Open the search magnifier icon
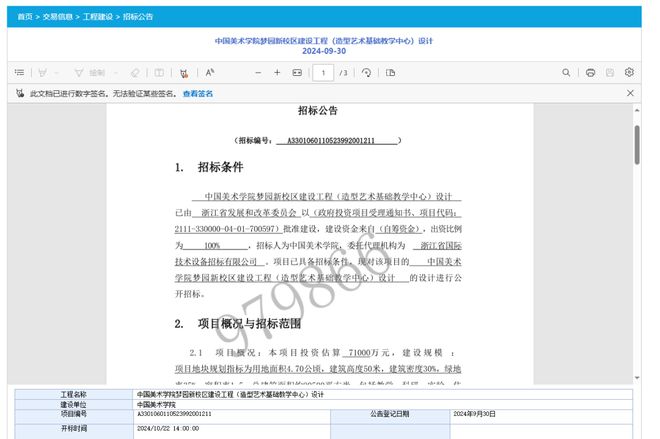Screen dimensions: 660x439 566,72
